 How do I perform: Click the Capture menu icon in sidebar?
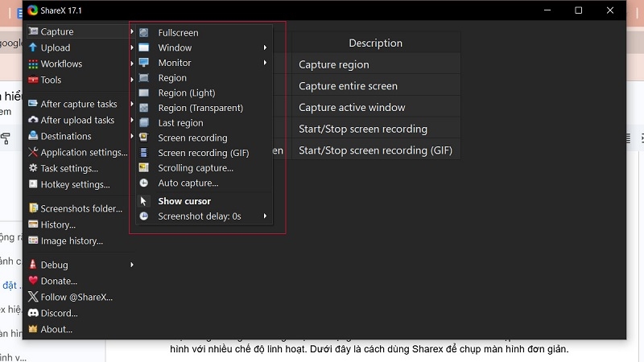[x=33, y=31]
